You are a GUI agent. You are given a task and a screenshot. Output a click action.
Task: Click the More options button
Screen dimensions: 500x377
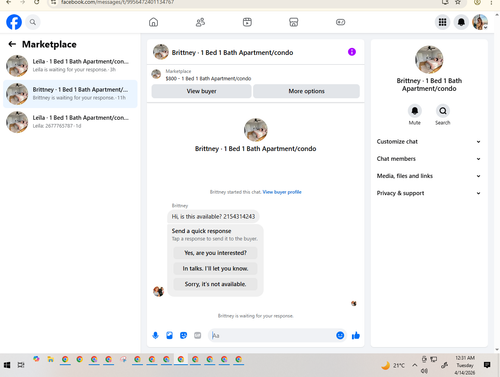(x=306, y=91)
